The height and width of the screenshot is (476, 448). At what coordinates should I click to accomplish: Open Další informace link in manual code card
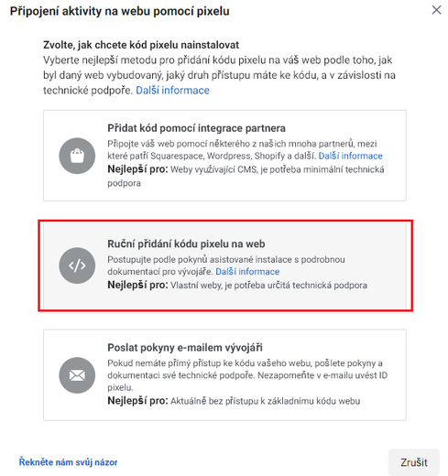click(x=247, y=272)
